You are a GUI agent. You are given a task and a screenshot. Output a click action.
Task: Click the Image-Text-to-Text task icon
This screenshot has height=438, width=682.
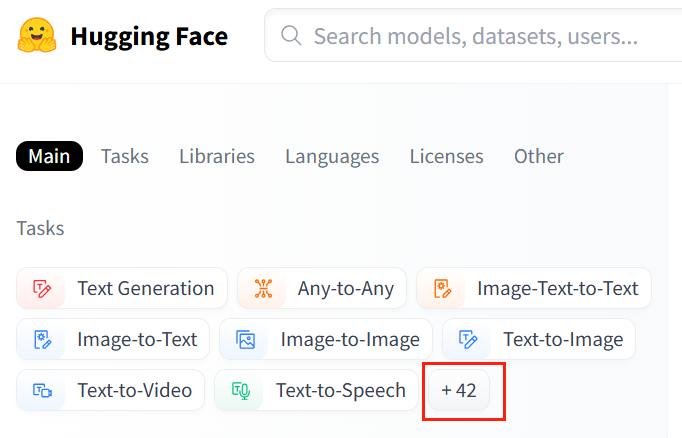click(442, 288)
